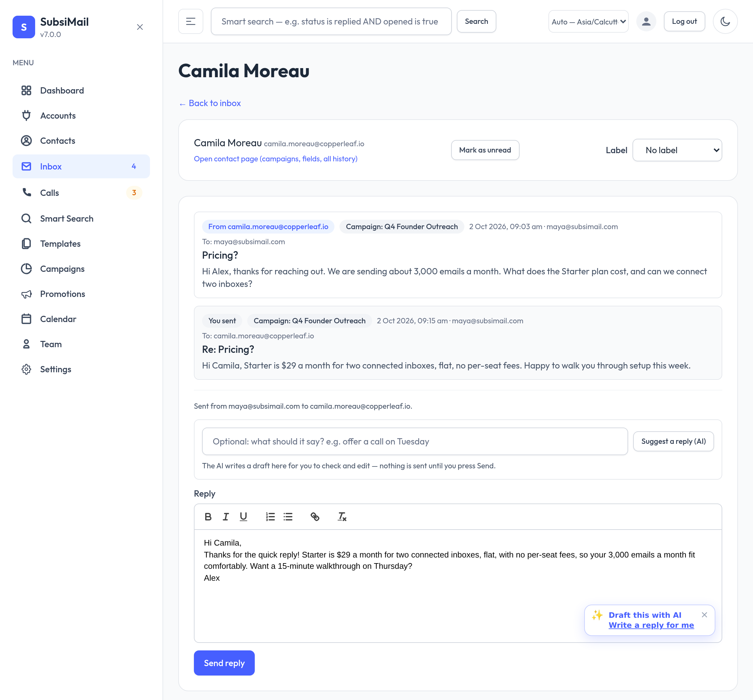Open Campaigns from the sidebar
This screenshot has width=753, height=700.
(81, 269)
